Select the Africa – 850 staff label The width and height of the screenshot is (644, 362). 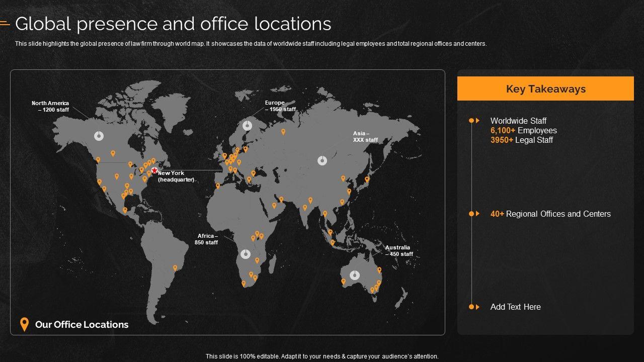tap(206, 239)
